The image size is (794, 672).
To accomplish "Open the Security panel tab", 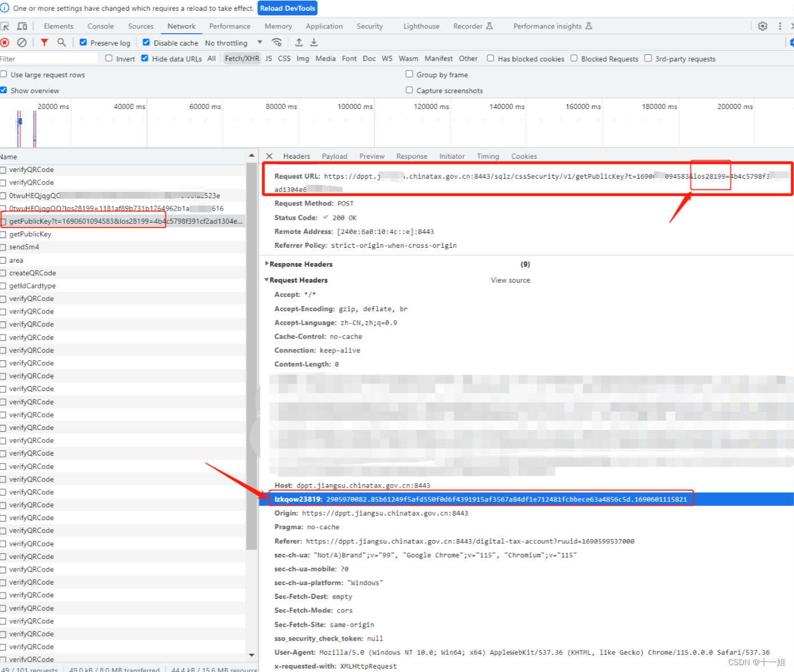I will [370, 26].
